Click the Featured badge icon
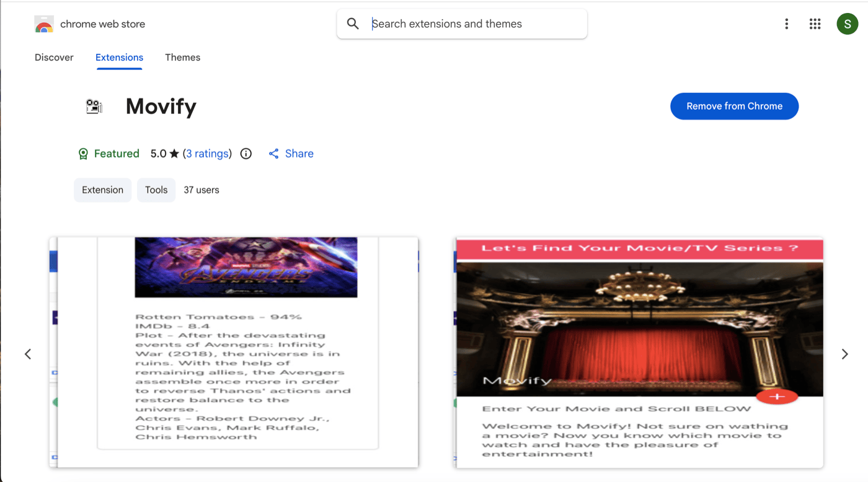868x482 pixels. 83,154
